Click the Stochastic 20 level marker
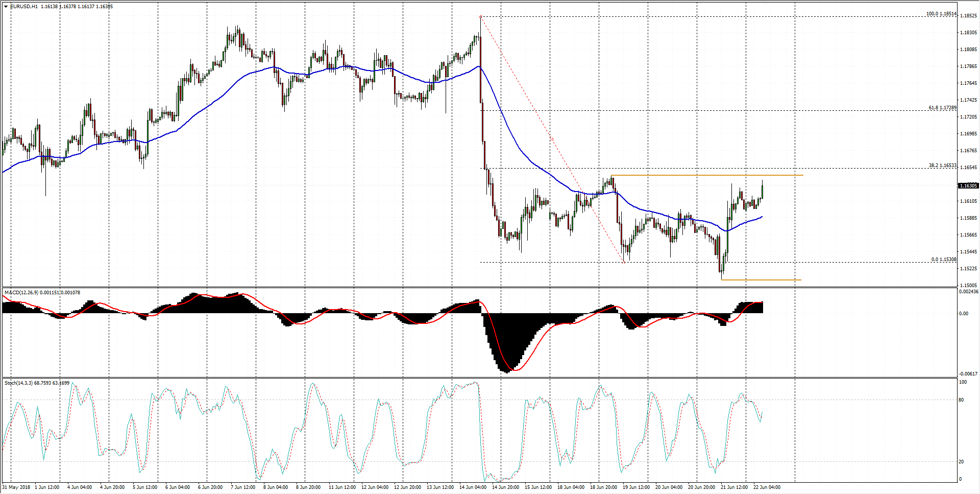Screen dimensions: 980x494 coord(961,462)
